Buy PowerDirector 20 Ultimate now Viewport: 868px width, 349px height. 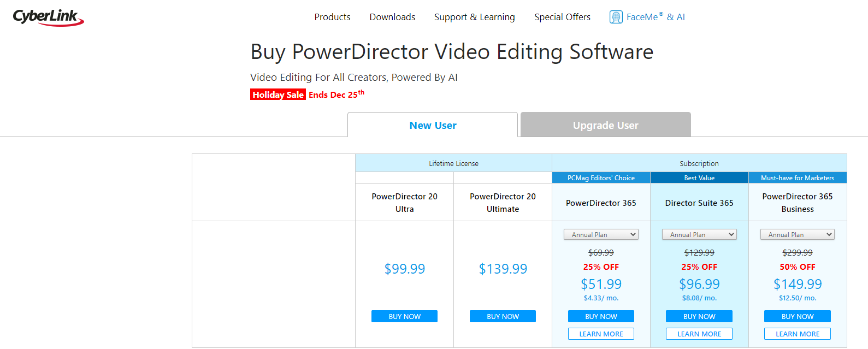point(503,316)
